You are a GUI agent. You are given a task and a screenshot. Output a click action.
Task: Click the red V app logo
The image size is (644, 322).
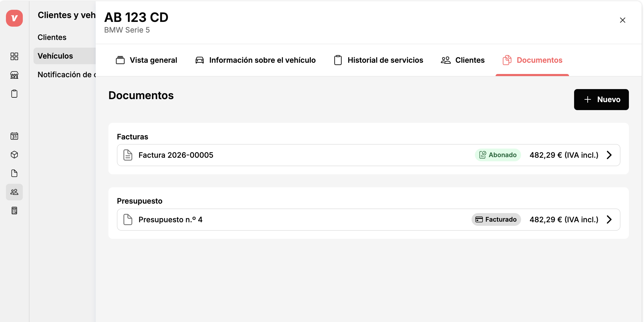click(14, 18)
